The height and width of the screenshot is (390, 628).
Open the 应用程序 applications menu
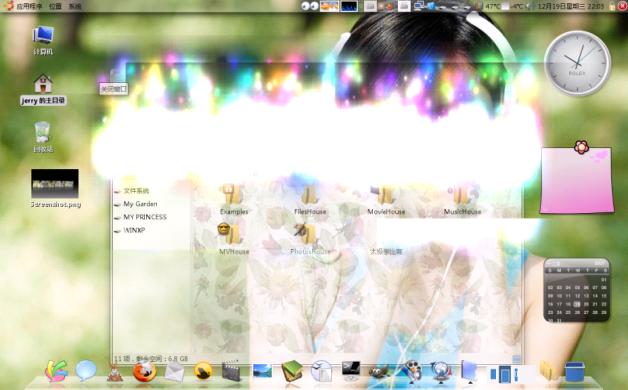(29, 6)
